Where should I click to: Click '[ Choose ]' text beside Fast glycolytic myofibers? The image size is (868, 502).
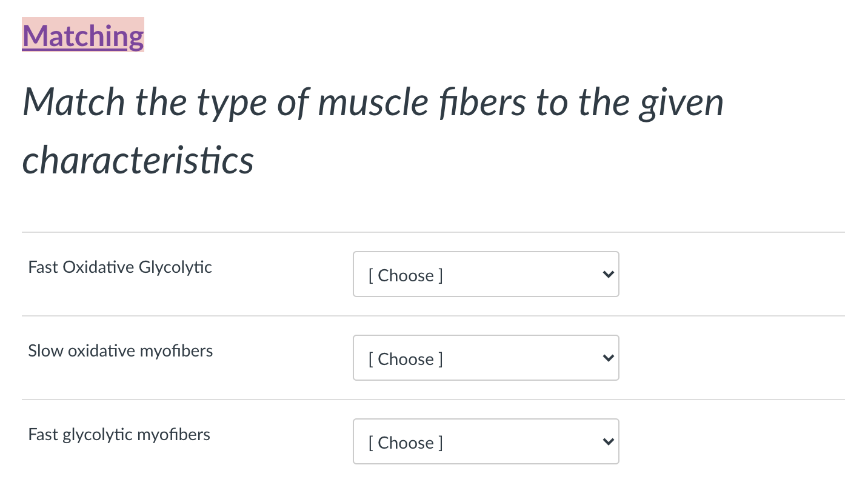click(406, 443)
